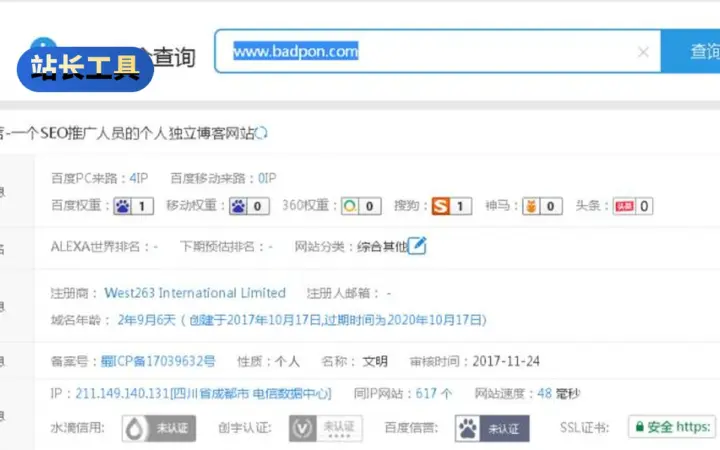Click the 水滴信用 uncertified badge
Screen dimensions: 720x450
pyautogui.click(x=159, y=428)
